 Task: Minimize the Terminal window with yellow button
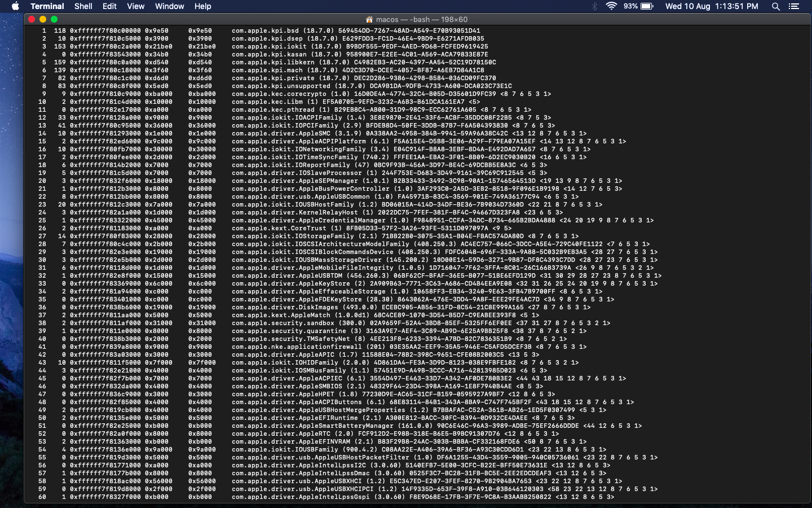pos(43,19)
